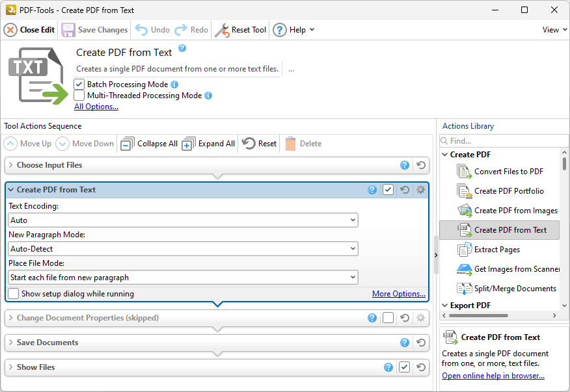
Task: Select Create PDF Portfolio action
Action: point(500,191)
